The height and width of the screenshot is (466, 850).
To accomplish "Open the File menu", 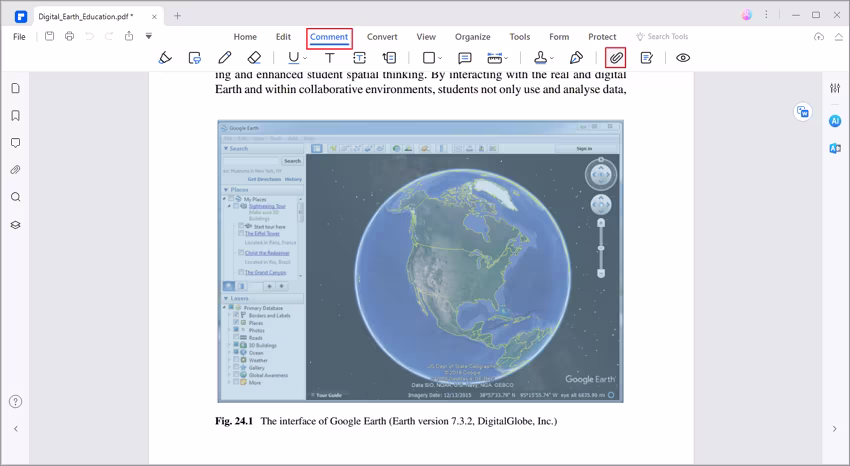I will click(19, 37).
